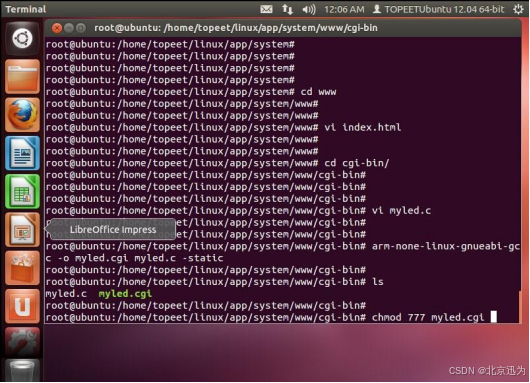Open the messaging envelope indicator
The width and height of the screenshot is (530, 383).
pyautogui.click(x=266, y=9)
